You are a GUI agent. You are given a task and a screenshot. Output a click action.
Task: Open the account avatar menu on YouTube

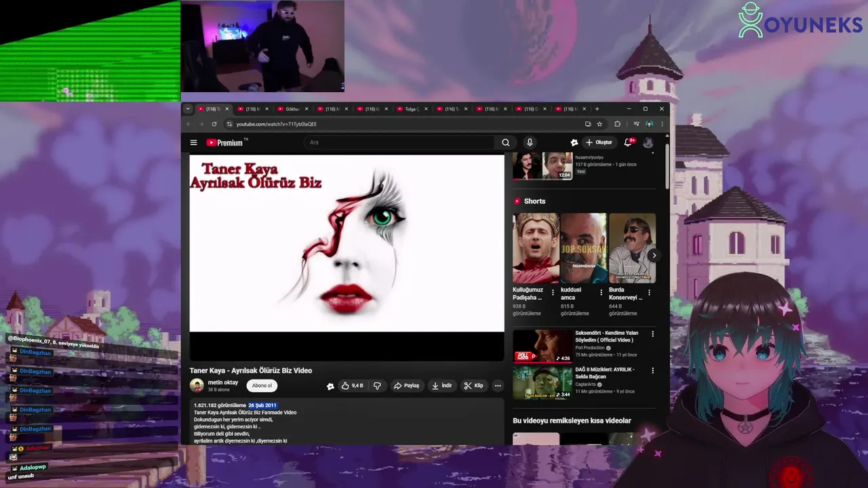[648, 142]
